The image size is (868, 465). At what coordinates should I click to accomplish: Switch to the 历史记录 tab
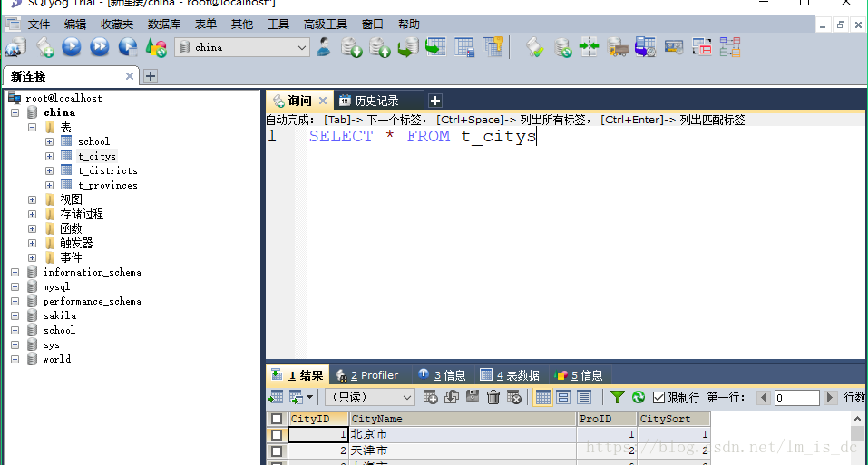pos(376,101)
